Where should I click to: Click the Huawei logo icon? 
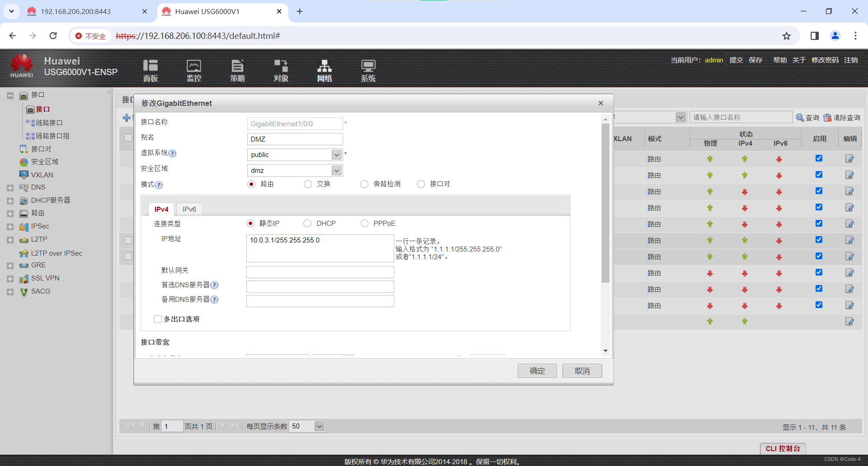pos(22,66)
